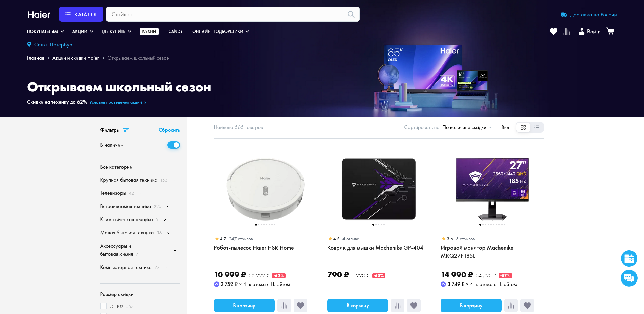Open favorites heart icon in header
The image size is (644, 314).
click(554, 32)
